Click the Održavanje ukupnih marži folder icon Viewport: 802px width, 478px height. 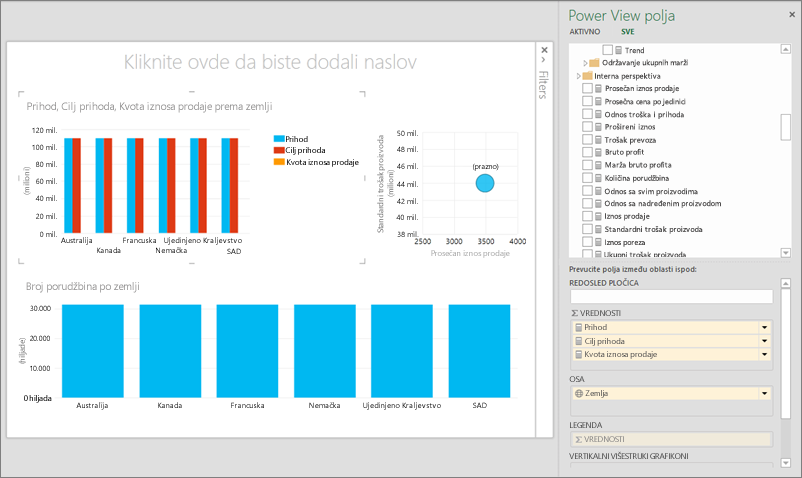click(594, 63)
